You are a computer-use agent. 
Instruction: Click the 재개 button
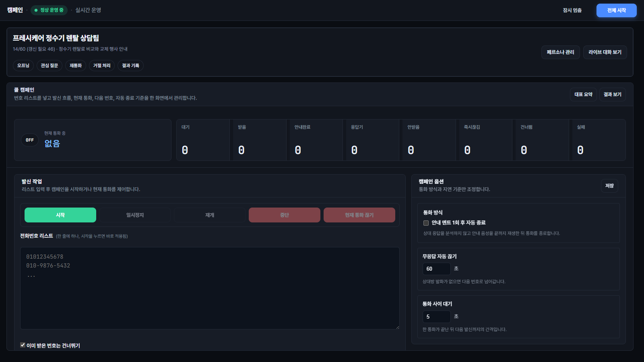pyautogui.click(x=210, y=215)
